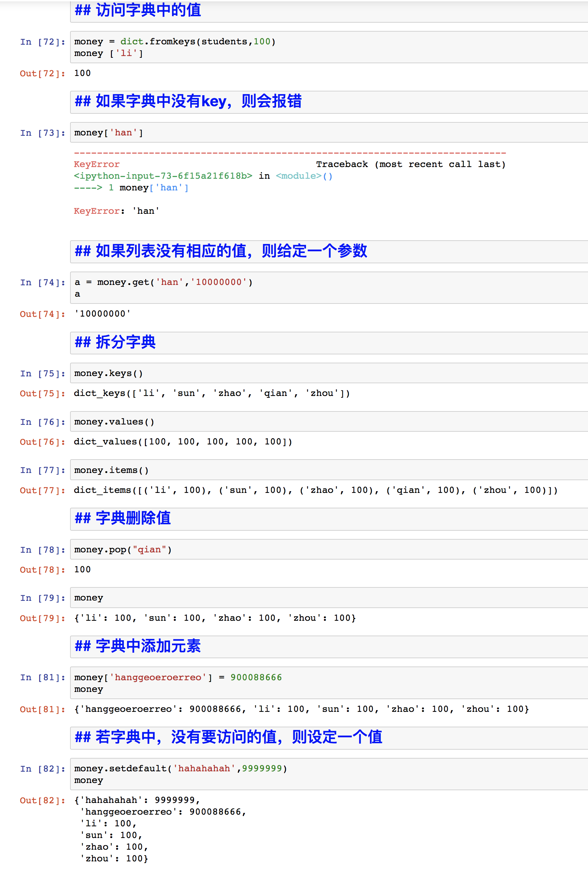Click the Out[74] output '10000000'

[x=102, y=314]
